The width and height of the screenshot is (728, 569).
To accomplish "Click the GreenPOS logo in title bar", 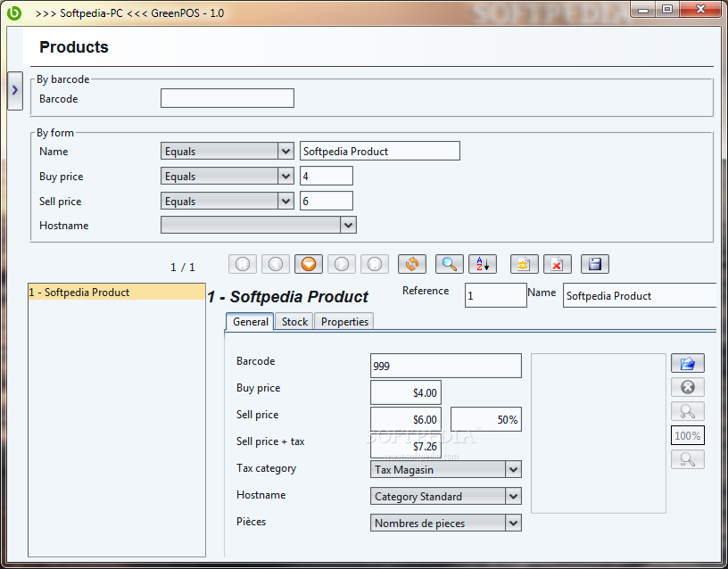I will [x=14, y=12].
